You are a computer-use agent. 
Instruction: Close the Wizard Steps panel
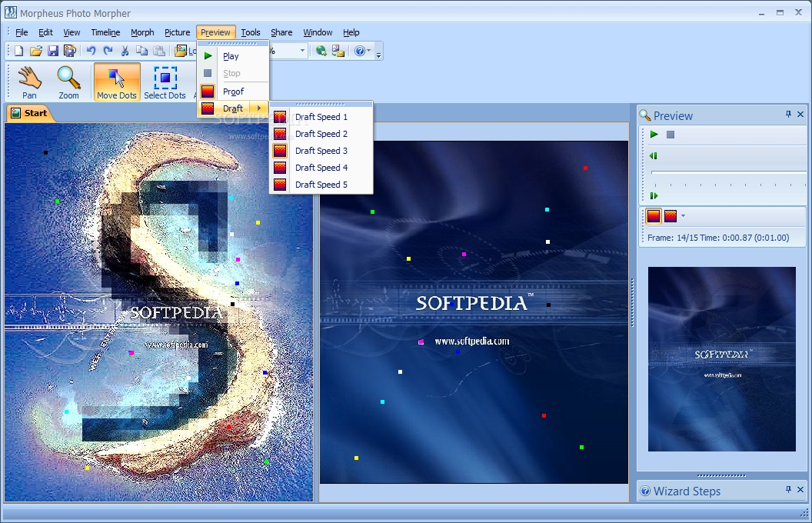800,489
